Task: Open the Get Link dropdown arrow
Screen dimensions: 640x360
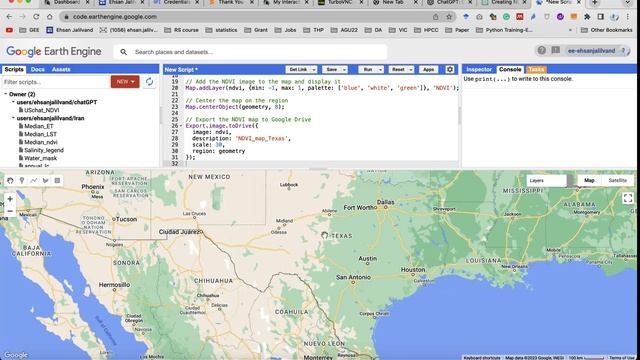Action: [313, 70]
